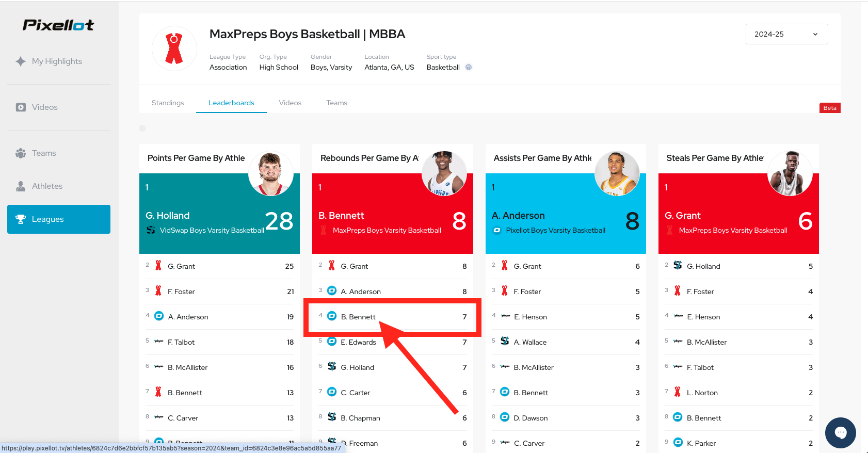Click team icon beside G. Holland in Steals
The height and width of the screenshot is (453, 868).
tap(678, 266)
